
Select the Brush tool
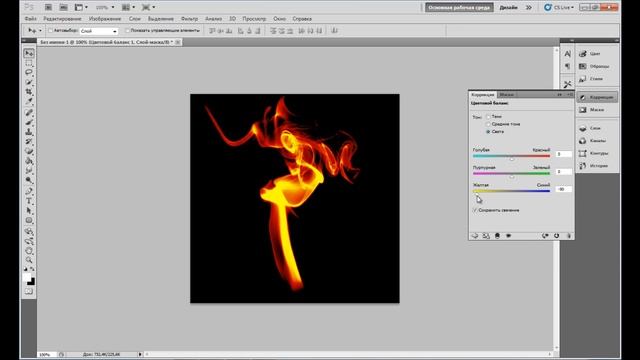tap(29, 122)
